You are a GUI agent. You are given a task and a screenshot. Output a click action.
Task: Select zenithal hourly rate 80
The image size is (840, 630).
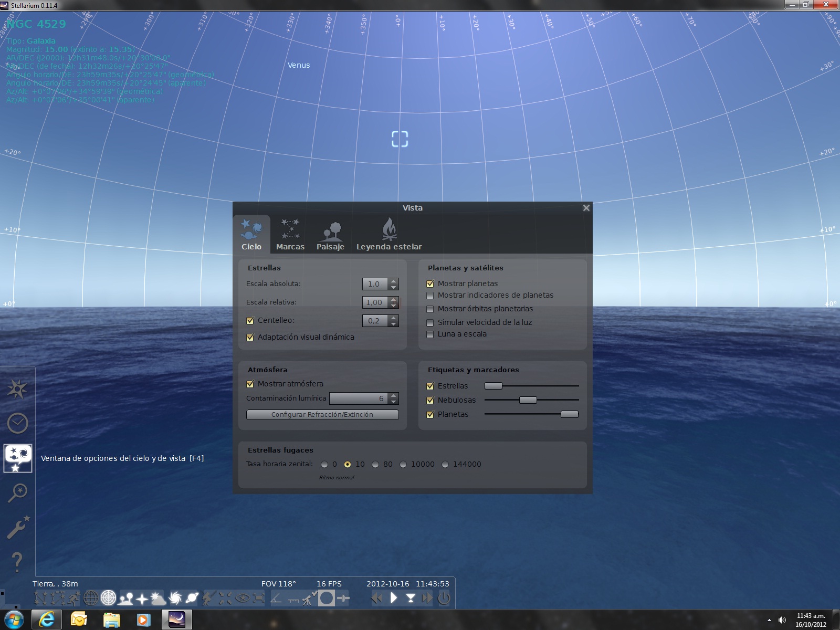375,464
